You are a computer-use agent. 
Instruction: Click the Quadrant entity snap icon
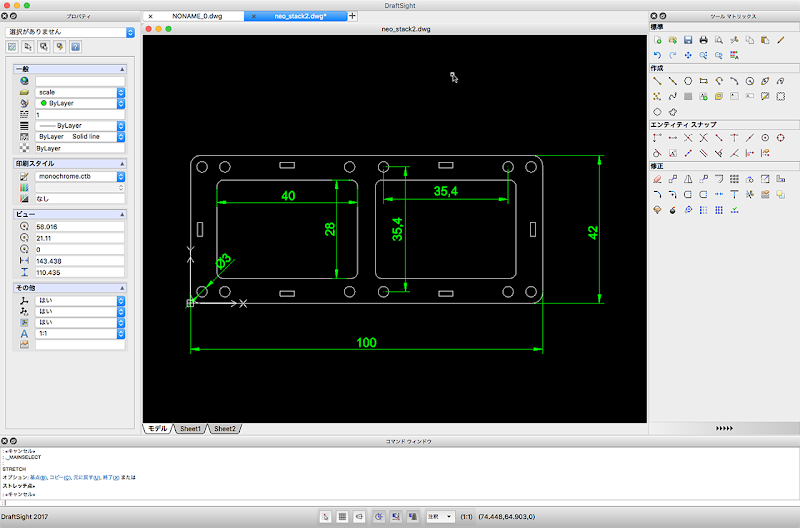tap(781, 138)
